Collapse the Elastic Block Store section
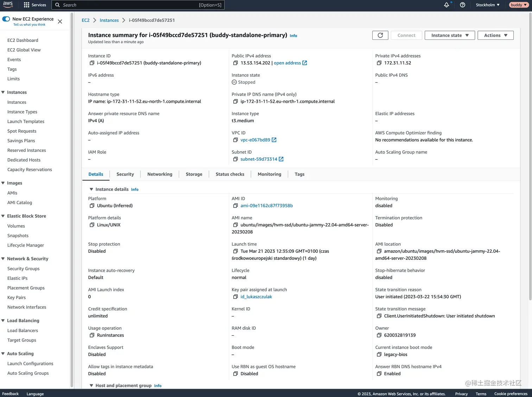The image size is (532, 397). pyautogui.click(x=3, y=216)
